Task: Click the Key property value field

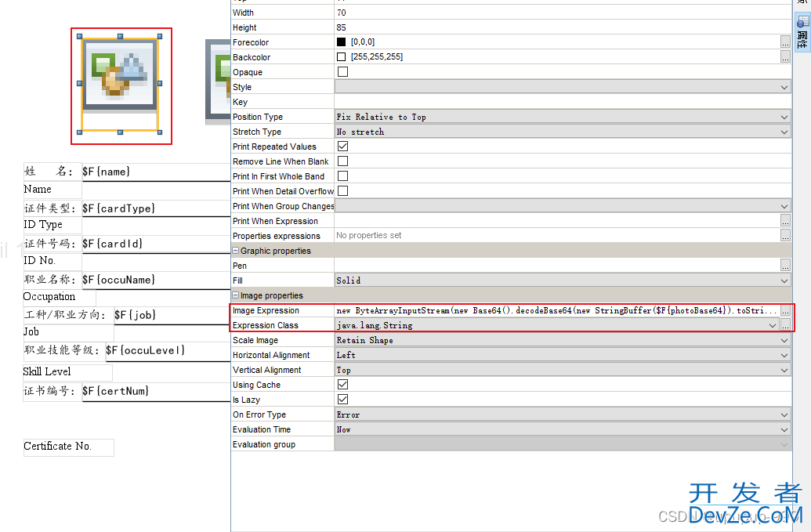Action: click(x=563, y=102)
